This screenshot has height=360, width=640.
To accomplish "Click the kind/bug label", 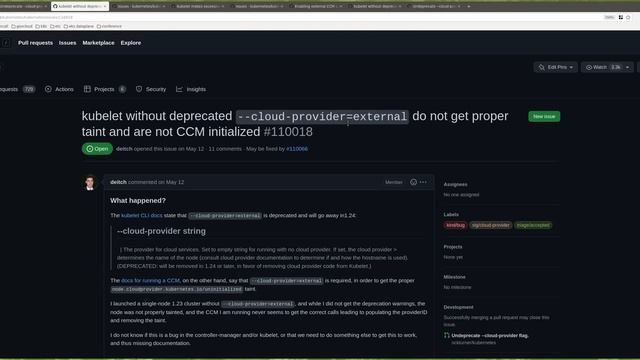I will click(x=455, y=225).
